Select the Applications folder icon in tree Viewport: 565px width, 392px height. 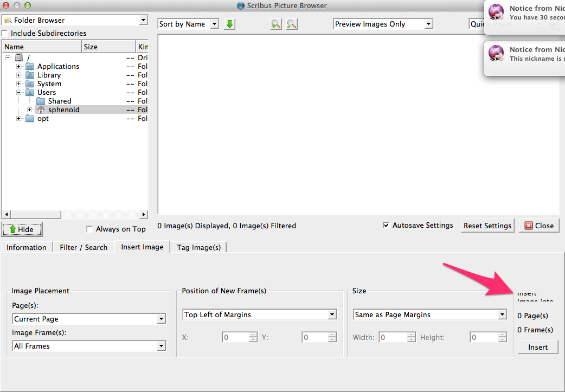click(30, 66)
